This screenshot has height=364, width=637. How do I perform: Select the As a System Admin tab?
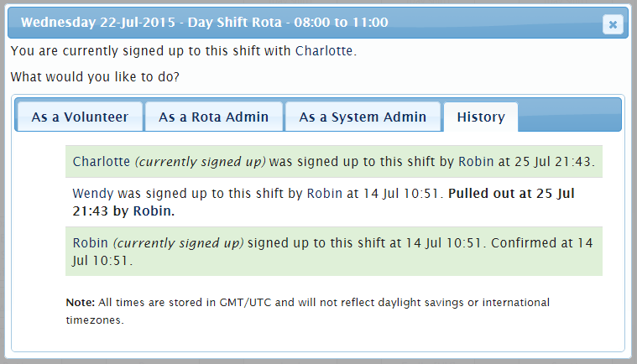pyautogui.click(x=363, y=117)
